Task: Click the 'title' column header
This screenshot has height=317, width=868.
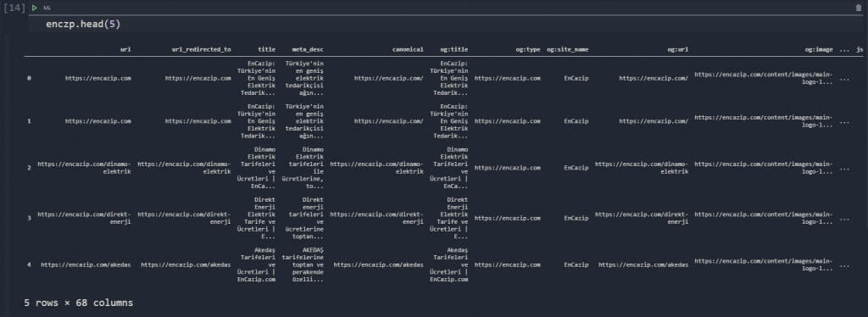Action: (267, 49)
